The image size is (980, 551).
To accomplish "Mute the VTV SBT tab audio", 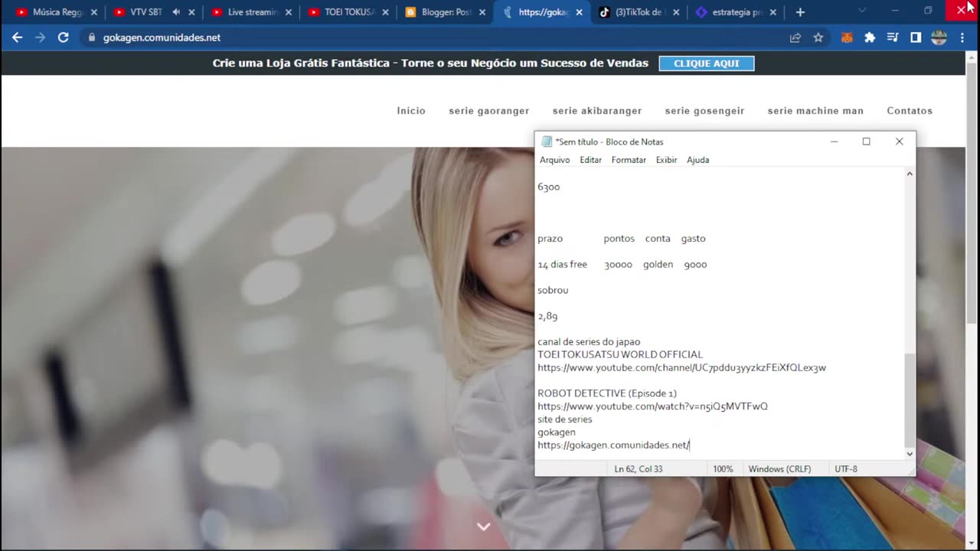I will coord(176,12).
